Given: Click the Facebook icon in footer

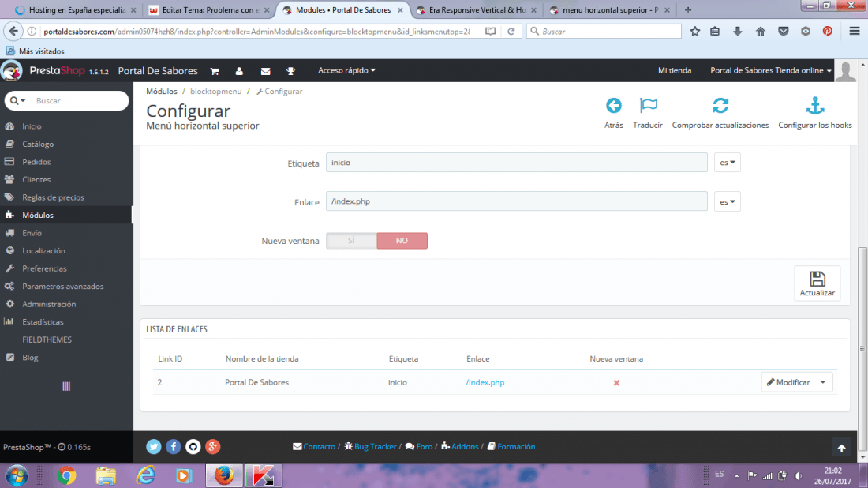Looking at the screenshot, I should point(174,446).
